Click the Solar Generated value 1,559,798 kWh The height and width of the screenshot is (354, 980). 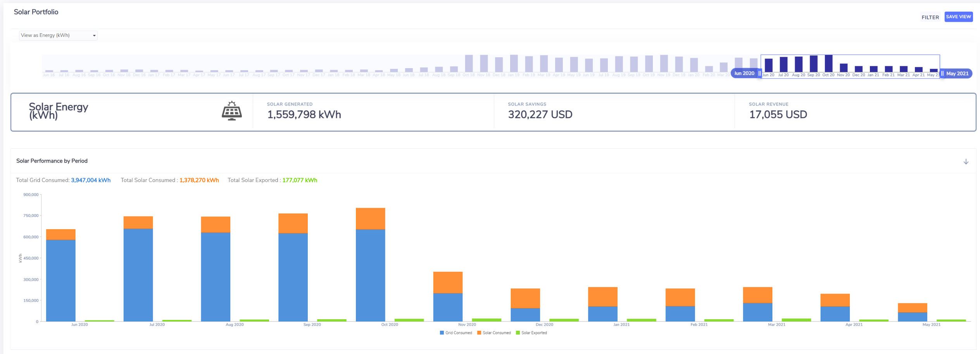(x=304, y=115)
